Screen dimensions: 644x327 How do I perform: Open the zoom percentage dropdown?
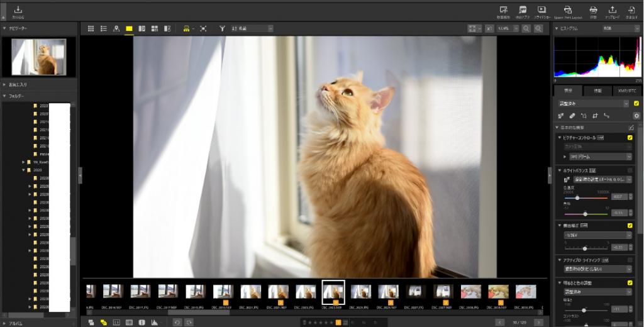(x=507, y=28)
